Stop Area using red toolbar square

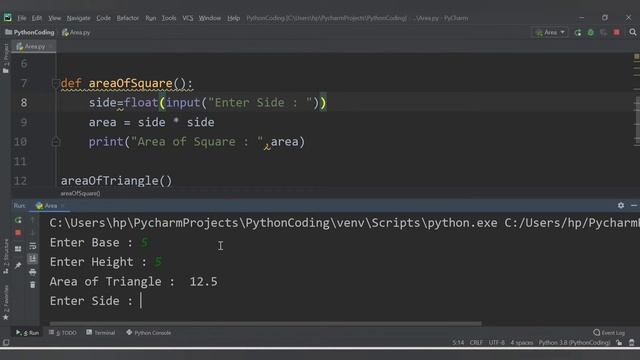(x=617, y=32)
